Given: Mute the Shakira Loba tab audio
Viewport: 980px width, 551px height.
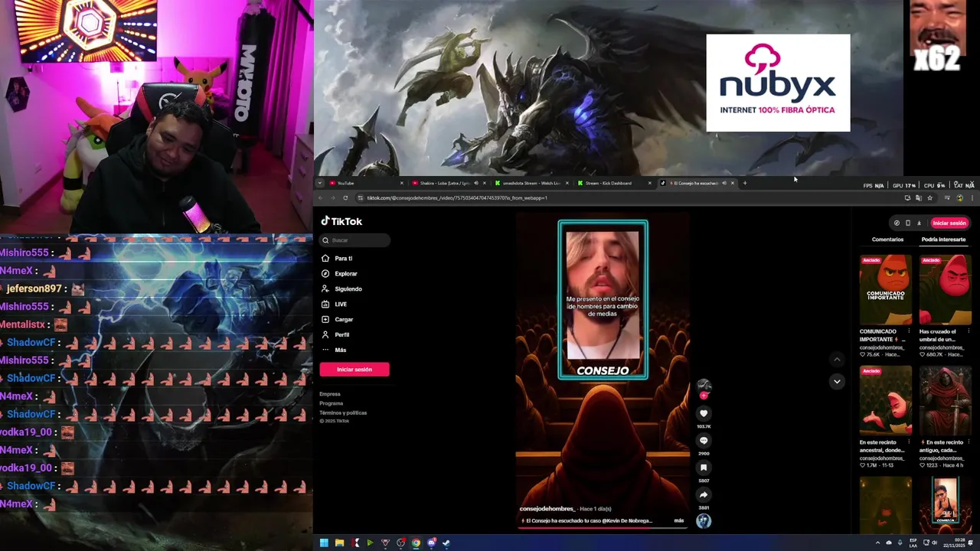Looking at the screenshot, I should tap(475, 183).
